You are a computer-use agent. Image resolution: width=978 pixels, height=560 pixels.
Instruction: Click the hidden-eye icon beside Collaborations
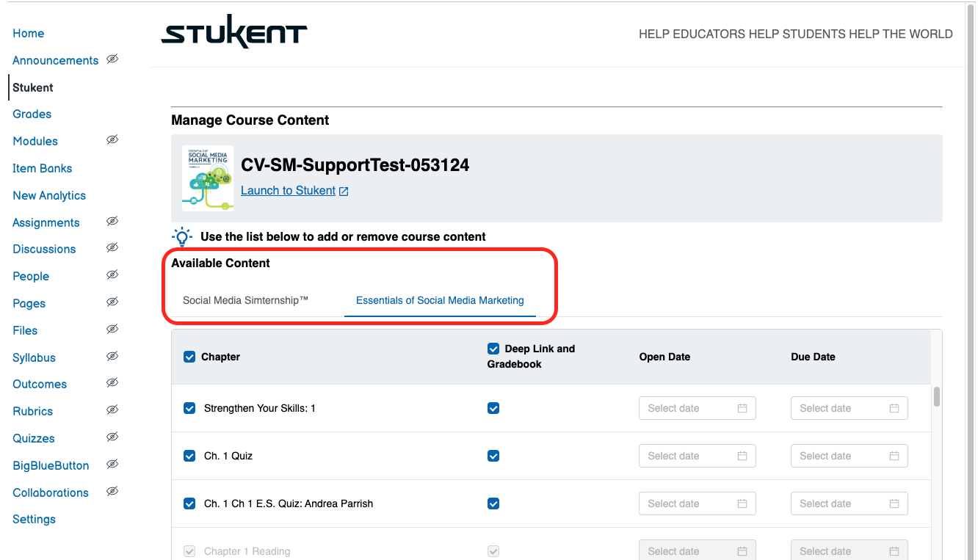point(112,491)
